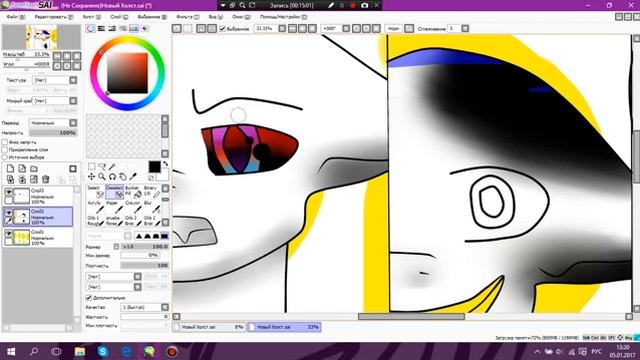Toggle visibility of layer Слой1

click(8, 233)
